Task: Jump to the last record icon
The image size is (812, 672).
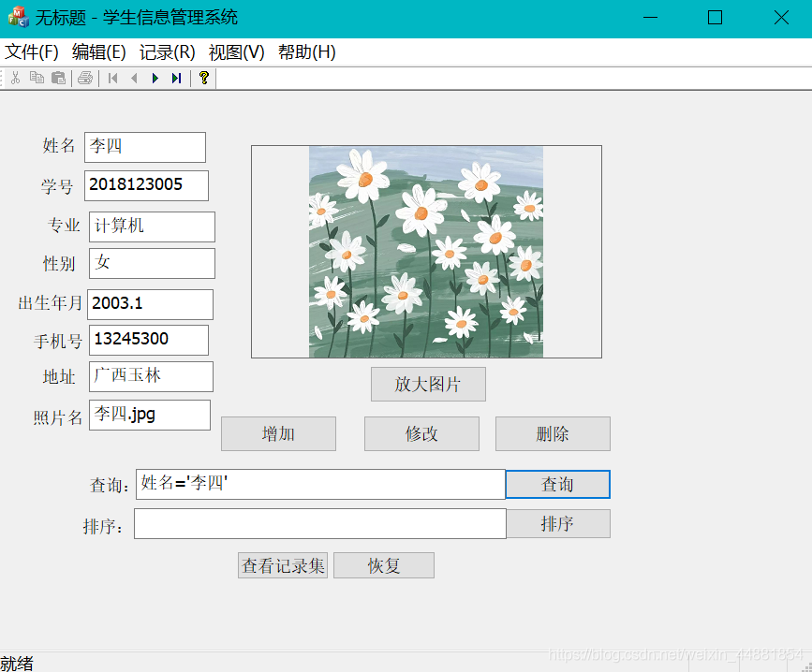Action: (x=176, y=78)
